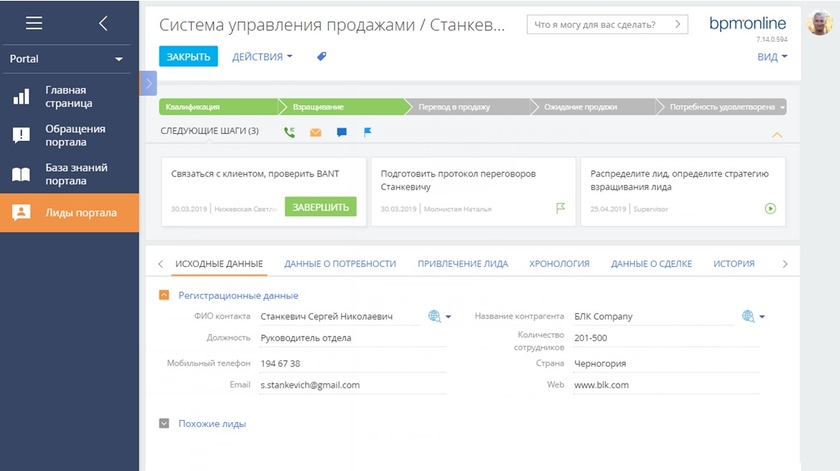Open the hamburger menu in sidebar
The width and height of the screenshot is (840, 471).
pos(34,23)
